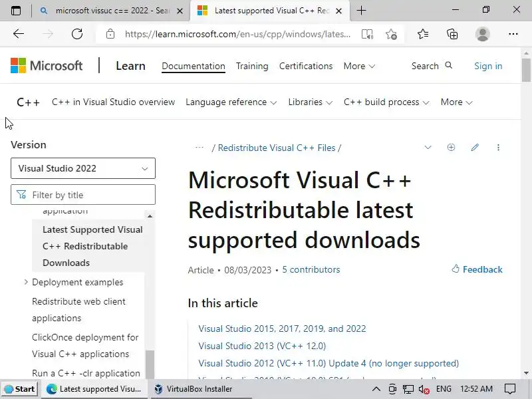Open the Collections icon
Viewport: 532px width, 399px height.
452,34
